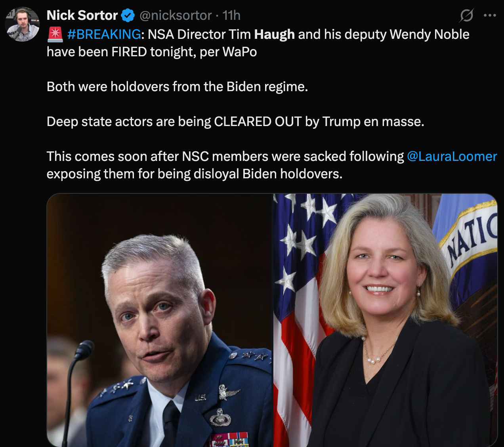504x447 pixels.
Task: Click the Nick Sortor display name
Action: coord(82,15)
